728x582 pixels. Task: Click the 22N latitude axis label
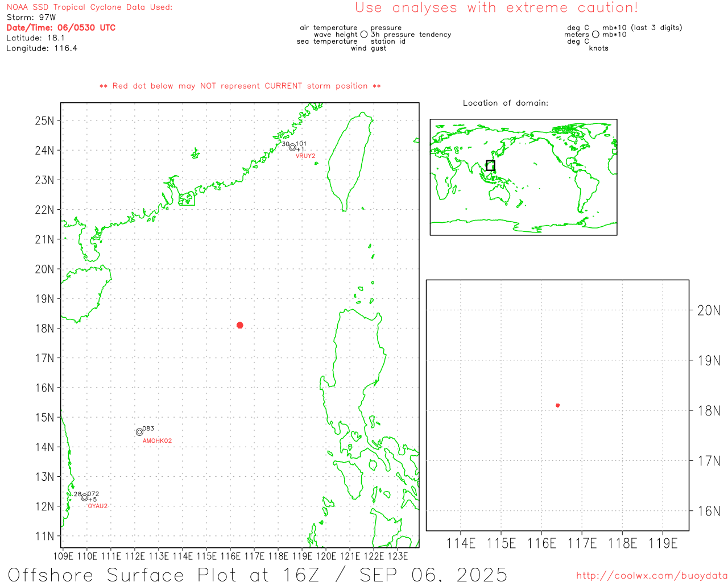(45, 210)
